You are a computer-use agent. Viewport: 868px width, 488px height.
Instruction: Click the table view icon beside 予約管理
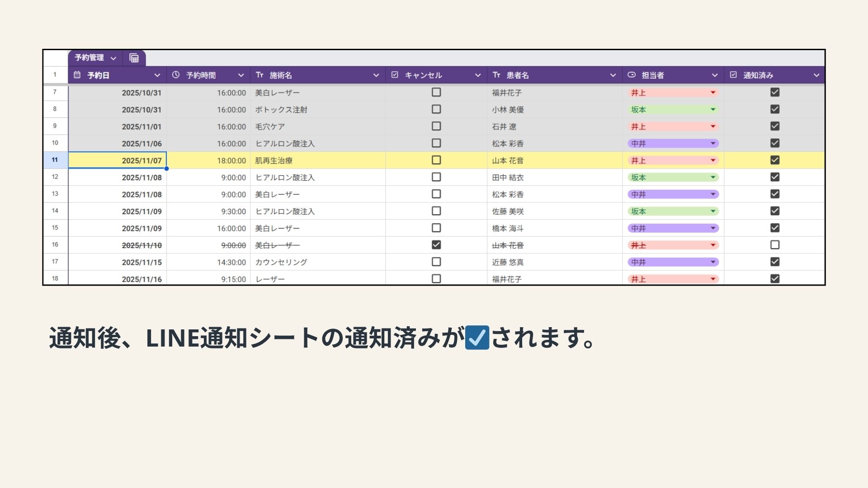point(134,58)
